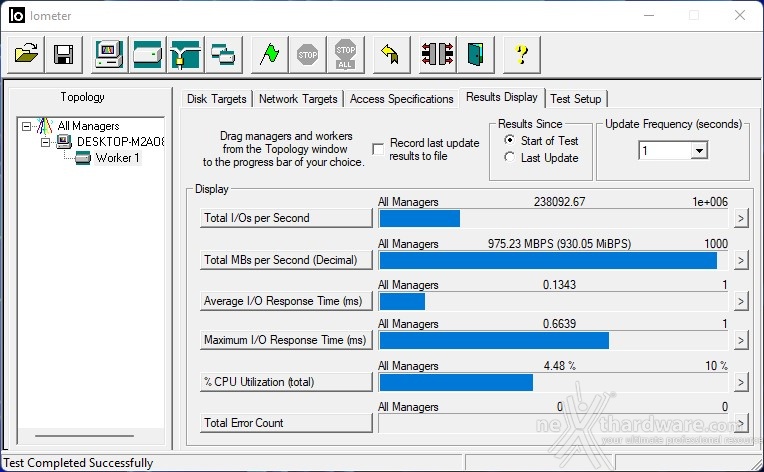The width and height of the screenshot is (764, 472).
Task: Start a new manager with the computer icon
Action: [x=110, y=55]
